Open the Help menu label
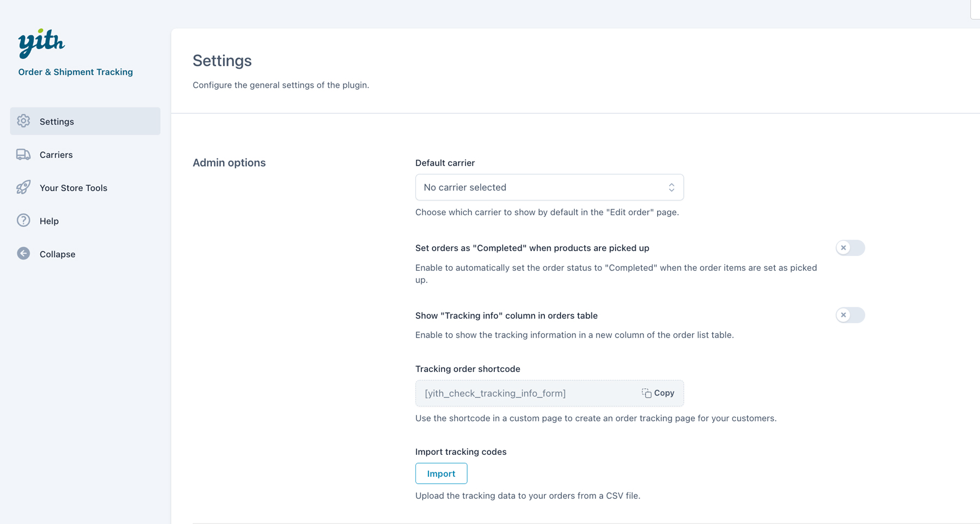980x524 pixels. (x=49, y=221)
